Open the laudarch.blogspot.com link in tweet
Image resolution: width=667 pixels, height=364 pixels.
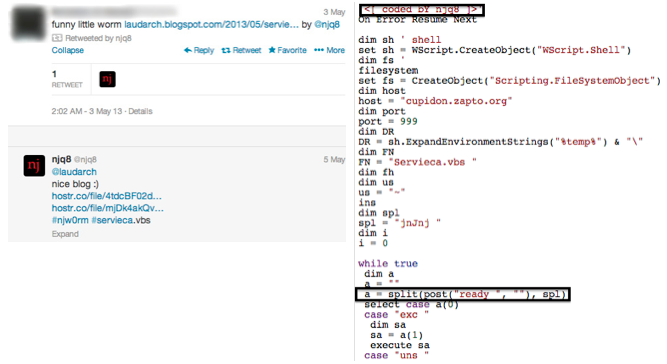tap(211, 25)
